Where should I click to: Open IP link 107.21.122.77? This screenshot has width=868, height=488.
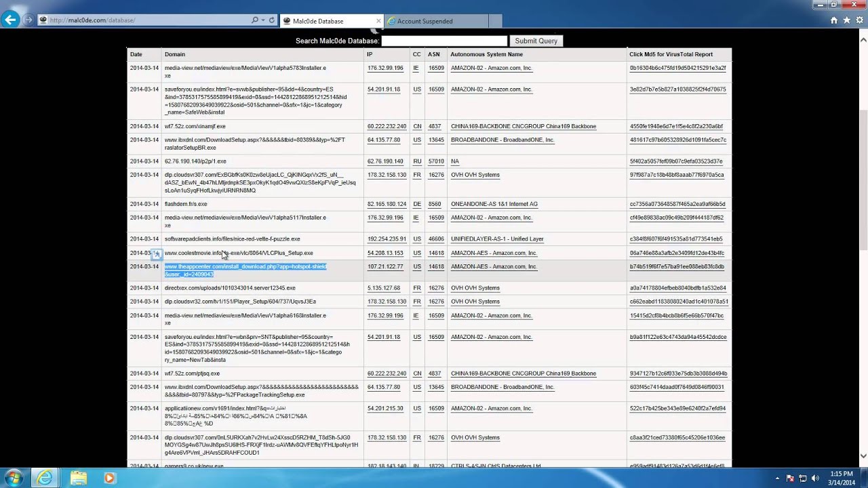pyautogui.click(x=385, y=266)
